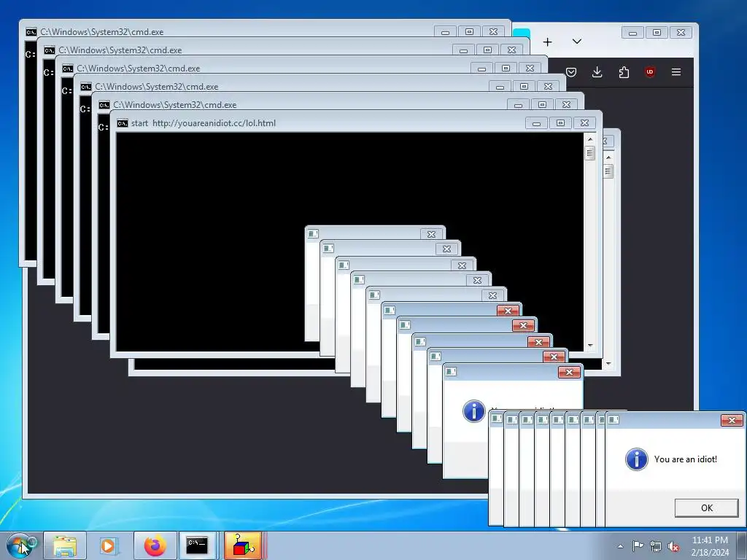Screen dimensions: 747x560
Task: Click scroll-down arrow in 'start http://youareanidiot.cc' window
Action: (590, 346)
